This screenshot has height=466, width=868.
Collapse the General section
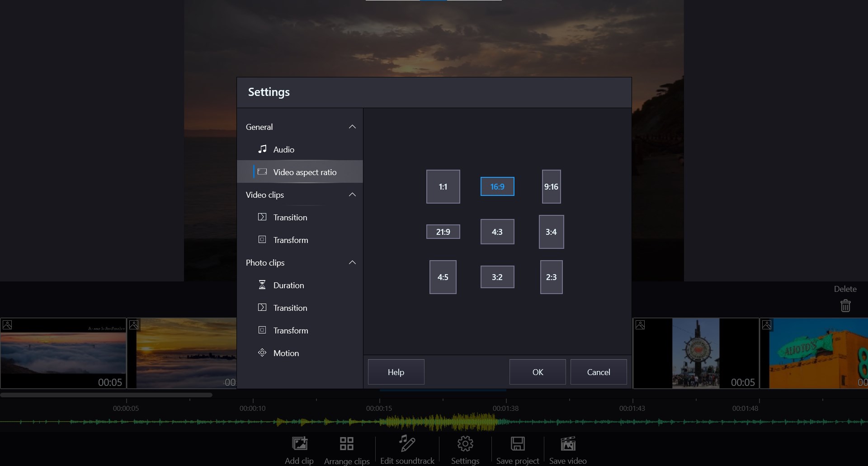[352, 127]
